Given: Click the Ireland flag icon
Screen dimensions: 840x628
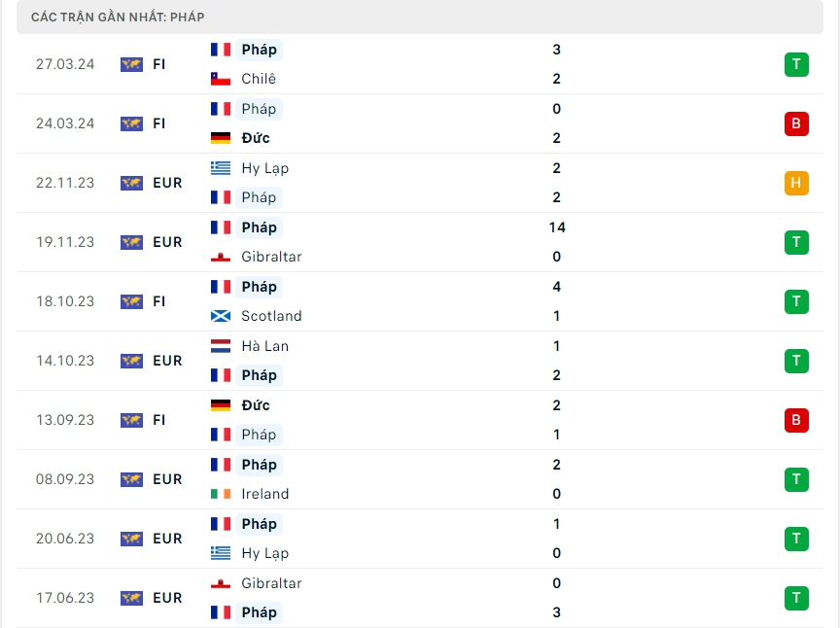Looking at the screenshot, I should tap(221, 494).
